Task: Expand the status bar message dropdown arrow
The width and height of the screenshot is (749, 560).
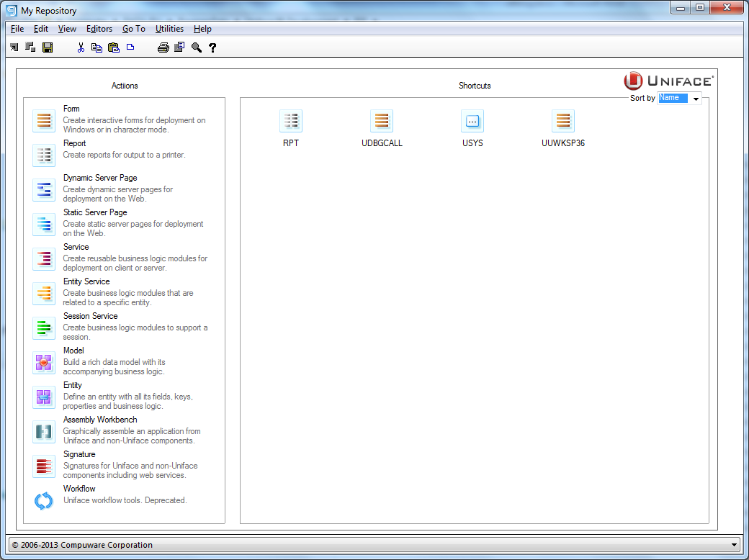Action: point(734,545)
